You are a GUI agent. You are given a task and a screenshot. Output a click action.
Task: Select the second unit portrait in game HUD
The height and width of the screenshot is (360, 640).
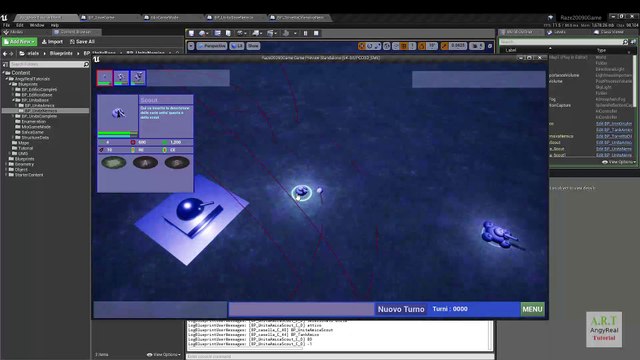(x=121, y=78)
